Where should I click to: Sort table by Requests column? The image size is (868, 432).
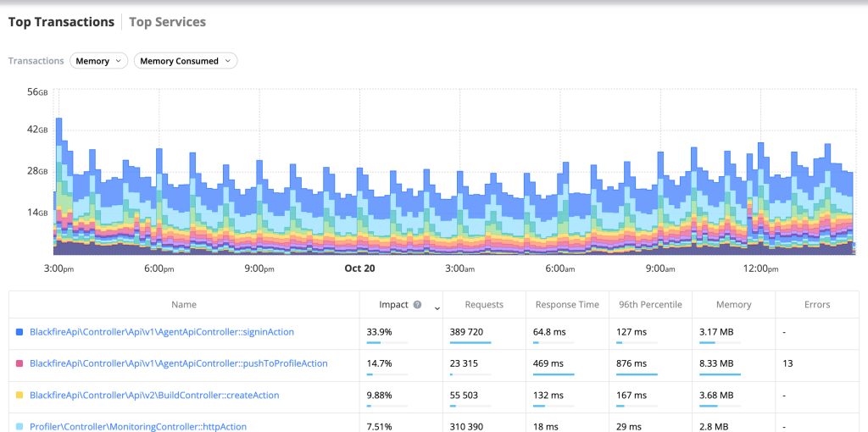(x=484, y=305)
